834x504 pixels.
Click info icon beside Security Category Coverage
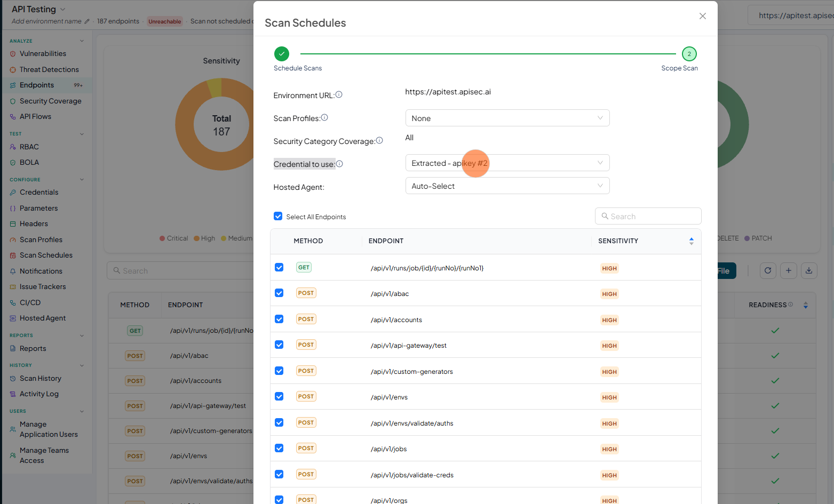point(379,140)
